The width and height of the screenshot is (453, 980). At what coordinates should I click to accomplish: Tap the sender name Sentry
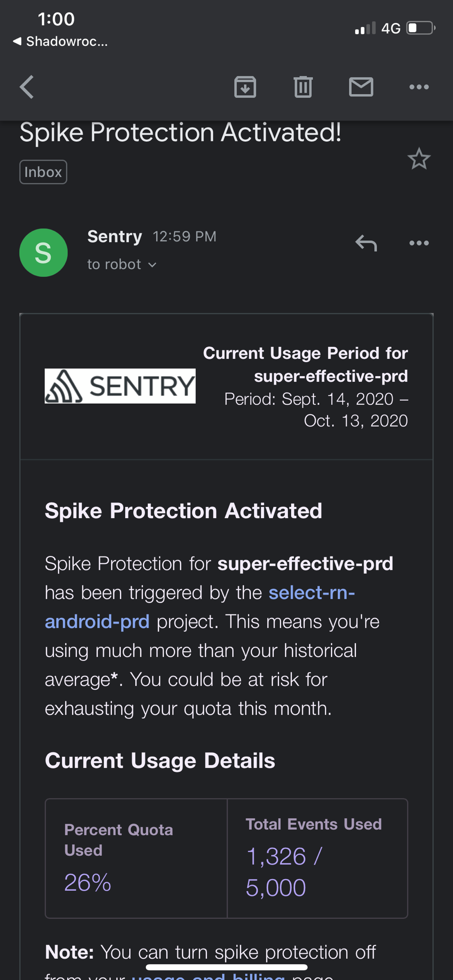(115, 236)
